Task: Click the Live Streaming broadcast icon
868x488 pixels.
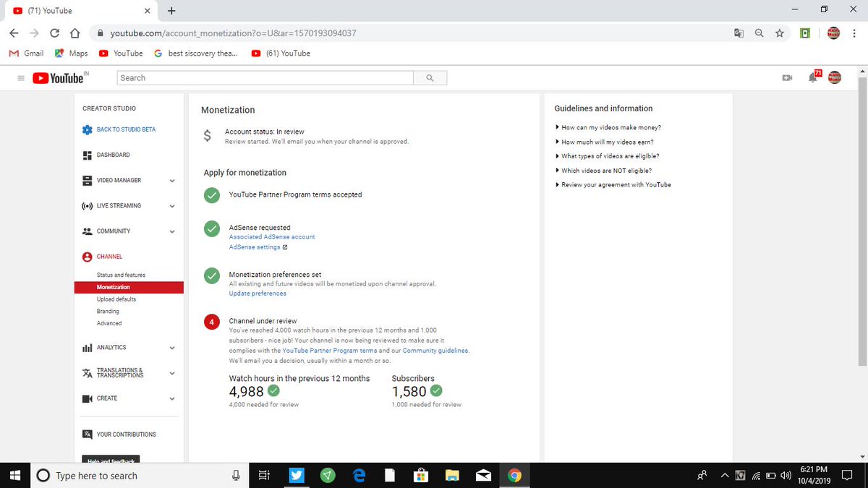Action: (87, 206)
